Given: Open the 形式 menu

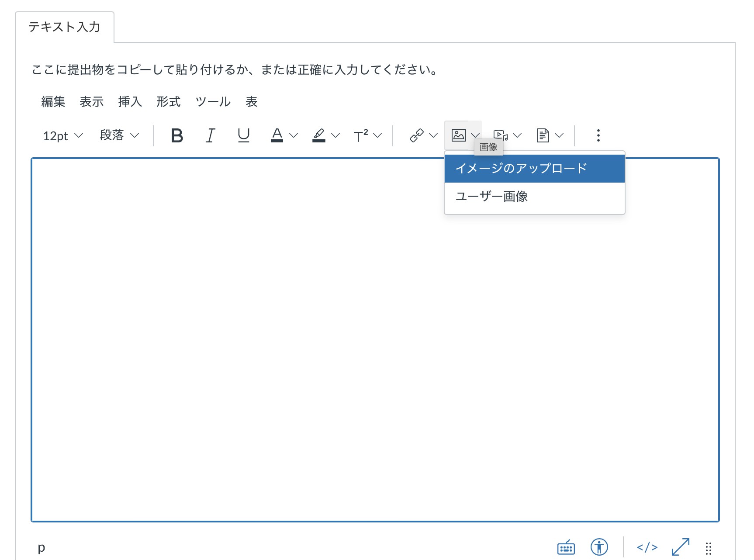Looking at the screenshot, I should tap(169, 102).
